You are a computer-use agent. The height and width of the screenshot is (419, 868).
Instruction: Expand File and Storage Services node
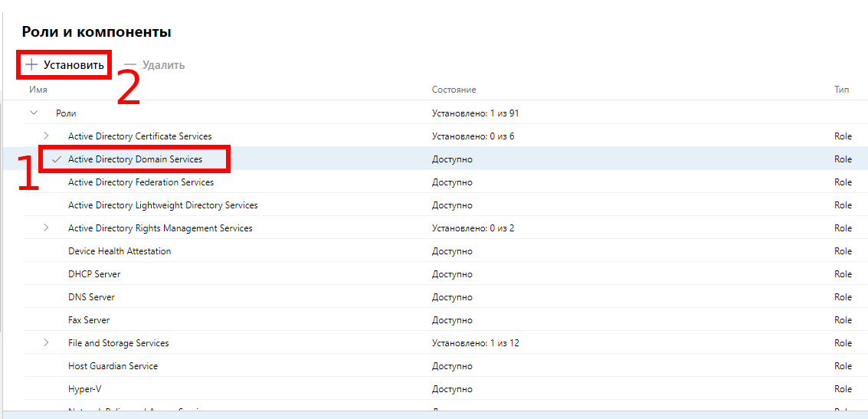46,342
